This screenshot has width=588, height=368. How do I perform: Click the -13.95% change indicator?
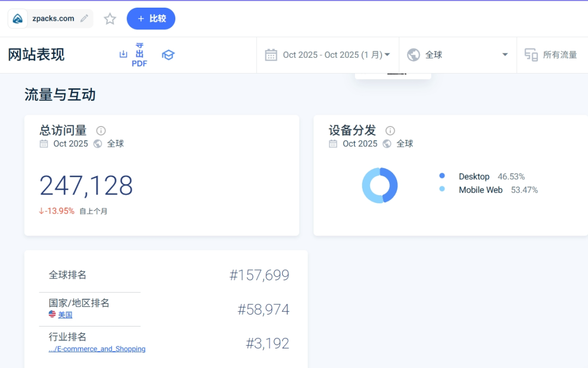57,211
